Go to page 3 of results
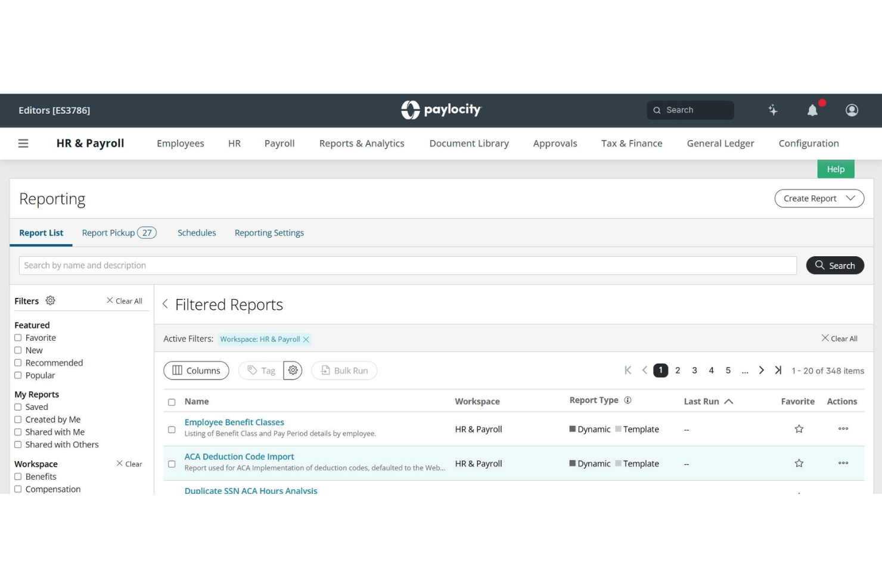This screenshot has width=882, height=588. pos(694,371)
